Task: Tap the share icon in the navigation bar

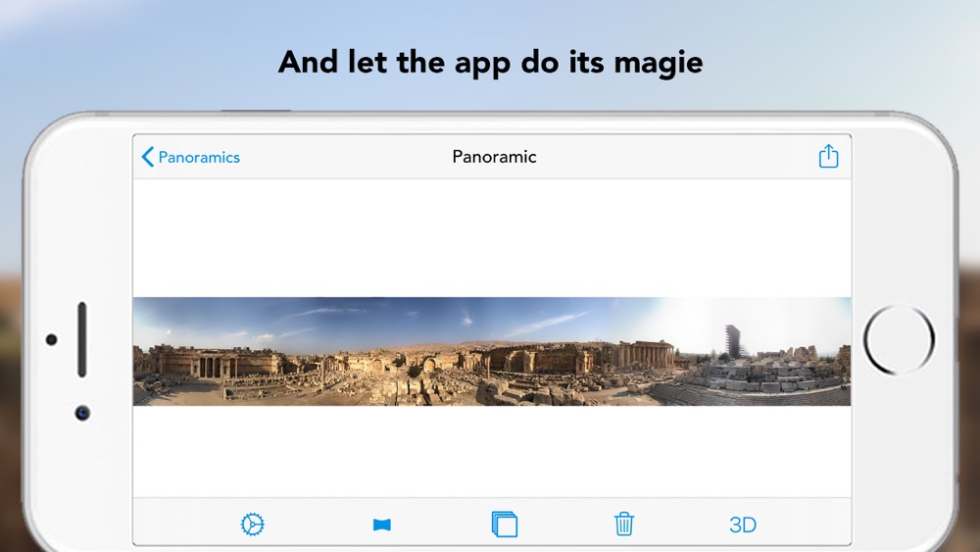Action: click(828, 156)
